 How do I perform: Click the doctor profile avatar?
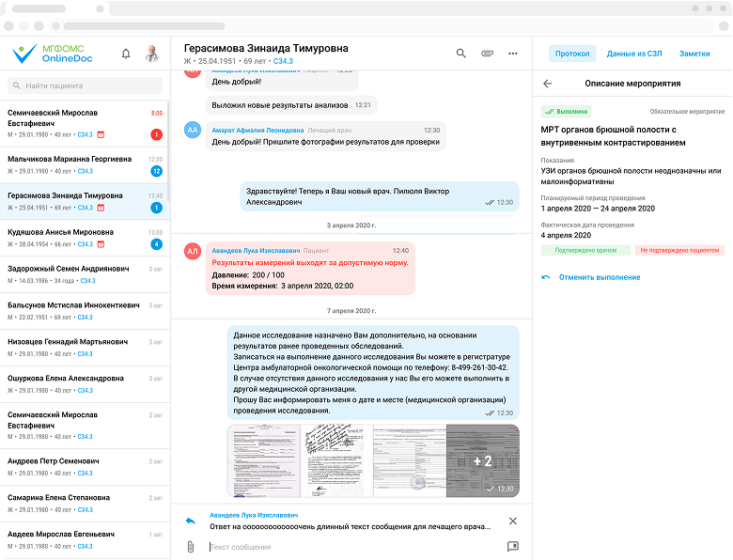tap(152, 54)
